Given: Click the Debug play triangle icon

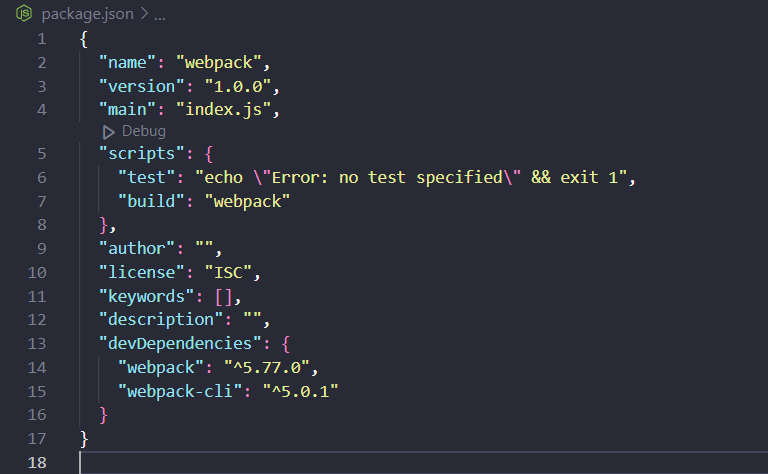Looking at the screenshot, I should 109,132.
